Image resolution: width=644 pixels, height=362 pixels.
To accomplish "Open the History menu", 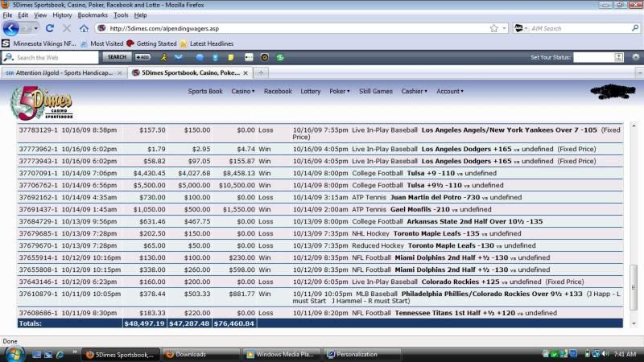I will click(x=62, y=15).
